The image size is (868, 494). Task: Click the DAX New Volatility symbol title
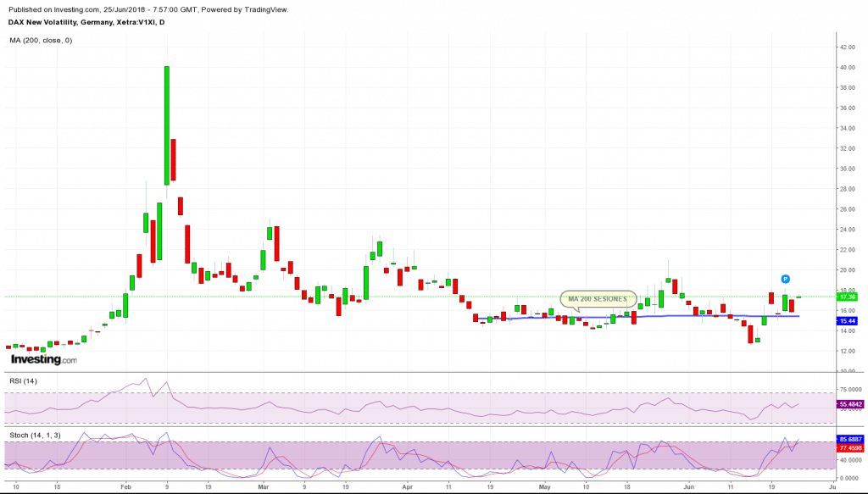[85, 22]
